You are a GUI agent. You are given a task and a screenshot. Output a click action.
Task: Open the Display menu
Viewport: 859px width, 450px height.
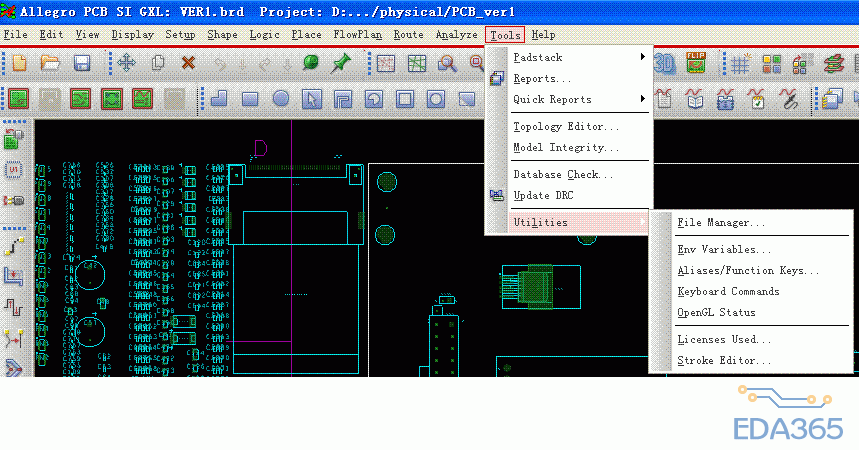133,35
